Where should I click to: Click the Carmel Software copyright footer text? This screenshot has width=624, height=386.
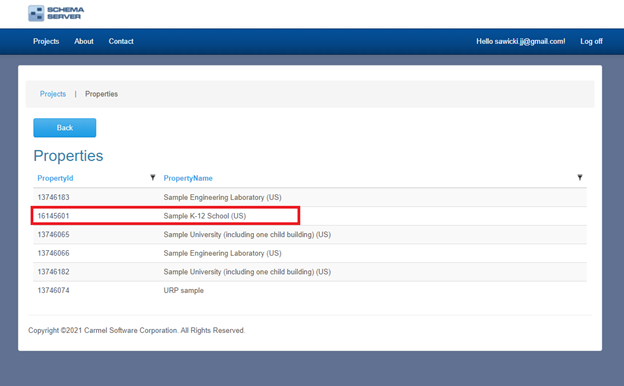[x=136, y=330]
